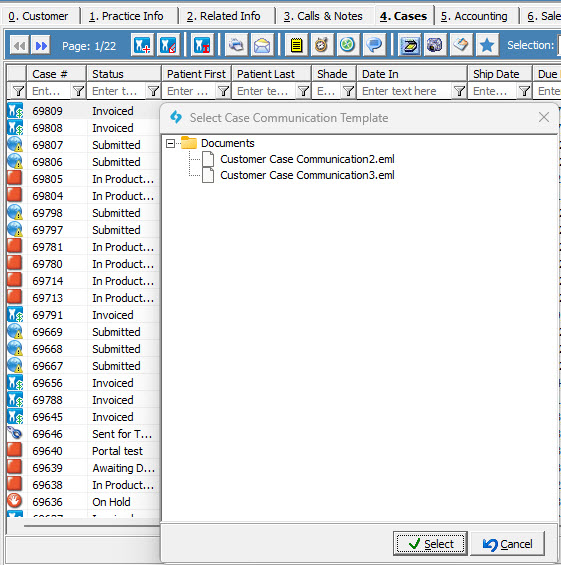This screenshot has width=561, height=565.
Task: Click the add new case tooth icon
Action: click(x=142, y=45)
